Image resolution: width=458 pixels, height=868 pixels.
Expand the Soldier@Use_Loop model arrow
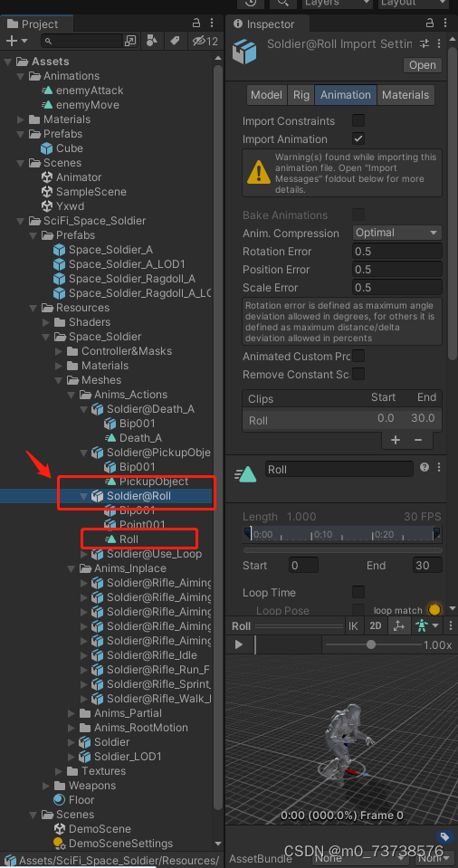click(x=84, y=554)
